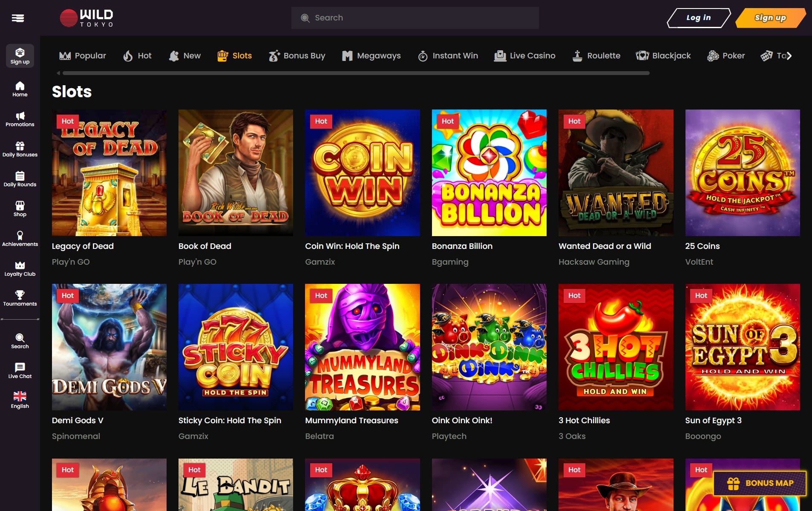Go to Home in sidebar

coord(20,89)
